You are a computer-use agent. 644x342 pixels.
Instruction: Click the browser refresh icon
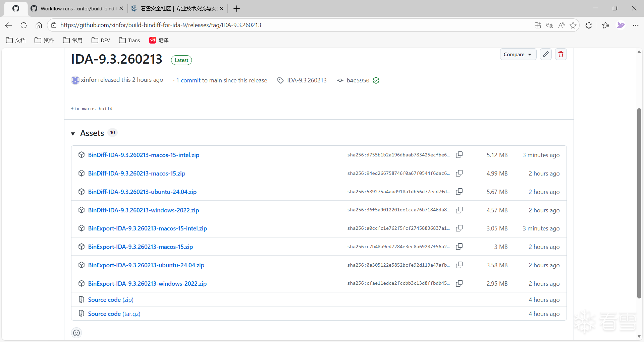click(x=23, y=25)
